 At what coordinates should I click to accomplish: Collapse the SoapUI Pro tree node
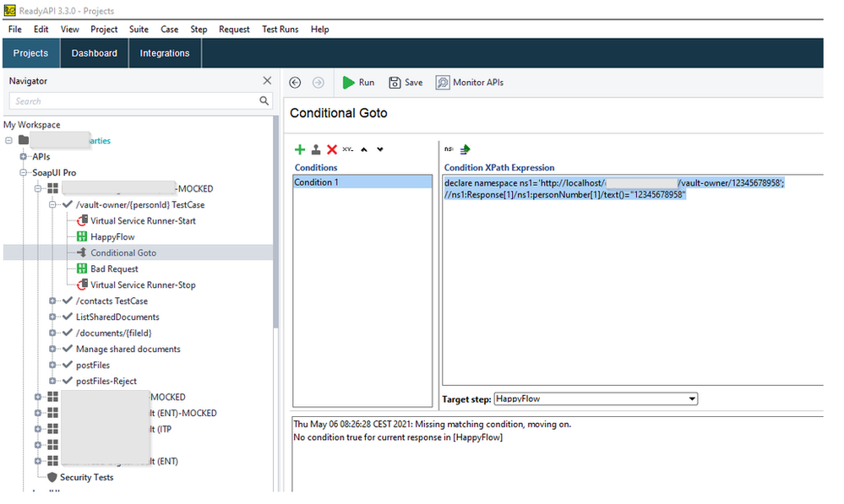(x=24, y=173)
